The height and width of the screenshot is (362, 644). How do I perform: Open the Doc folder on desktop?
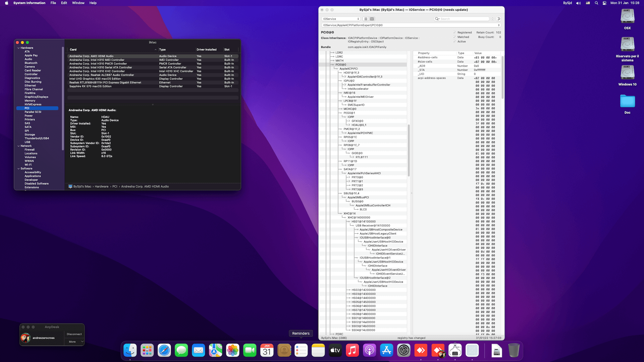627,104
